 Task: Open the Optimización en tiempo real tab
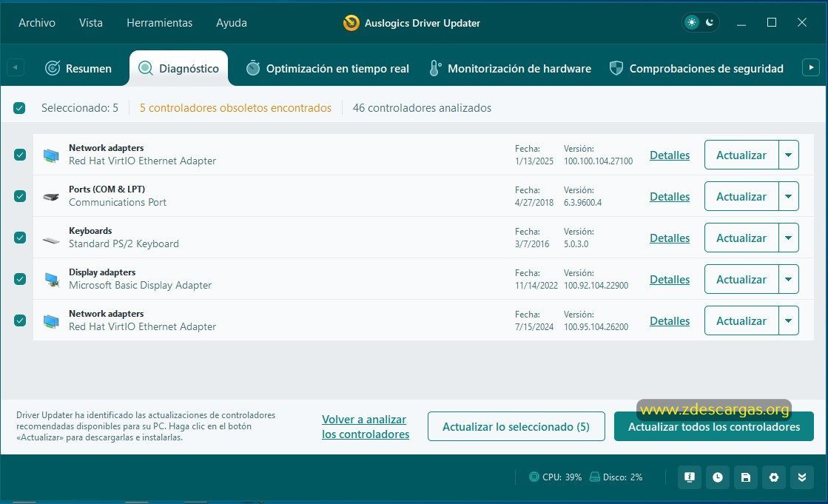point(327,68)
